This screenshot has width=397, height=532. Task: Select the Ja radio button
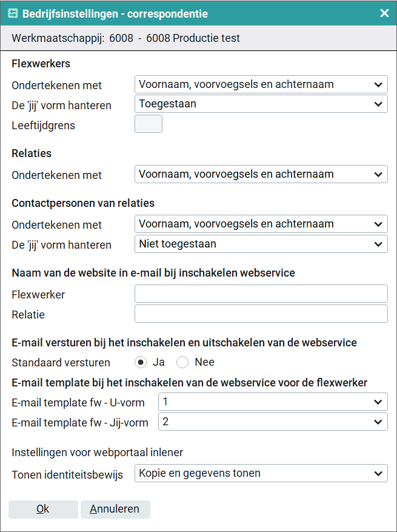pos(141,362)
